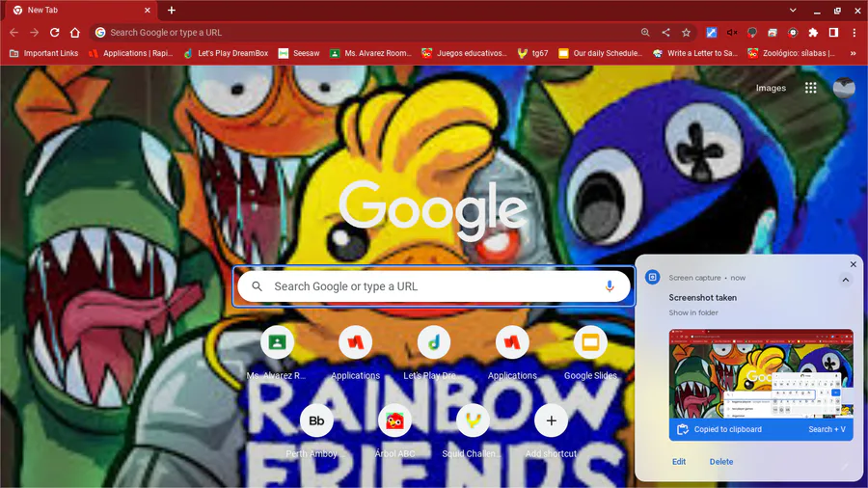Click the Copied to clipboard banner
Screen dimensions: 868x488
(x=761, y=429)
